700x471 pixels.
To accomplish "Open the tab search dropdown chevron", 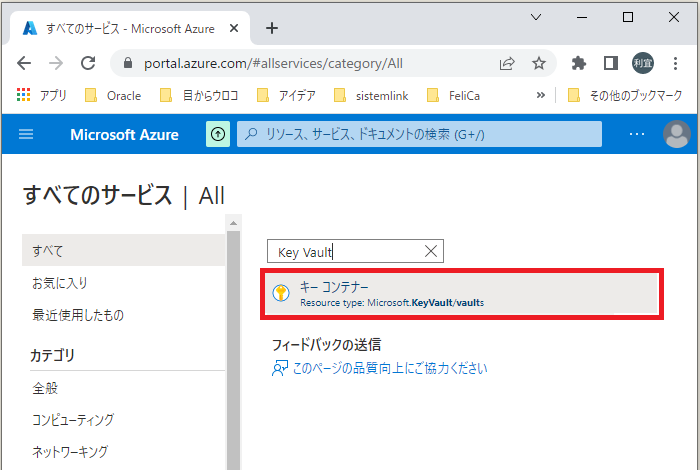I will [x=536, y=17].
